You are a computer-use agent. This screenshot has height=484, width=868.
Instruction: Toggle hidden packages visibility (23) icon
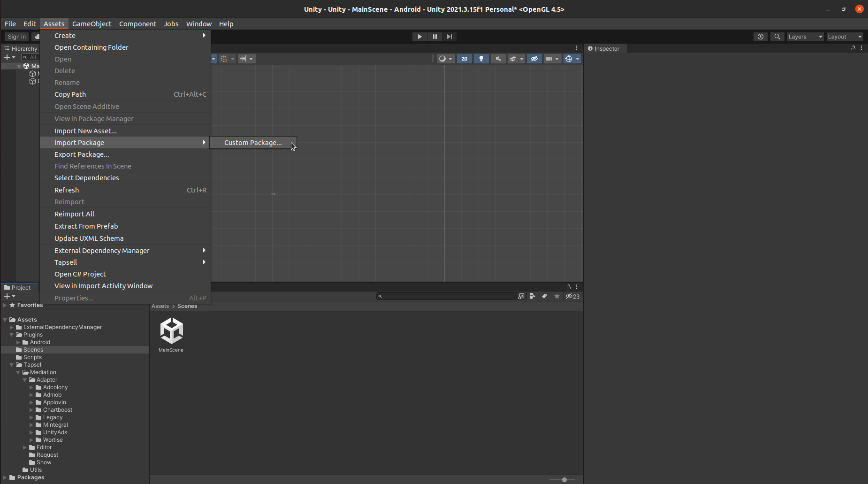[x=572, y=296]
